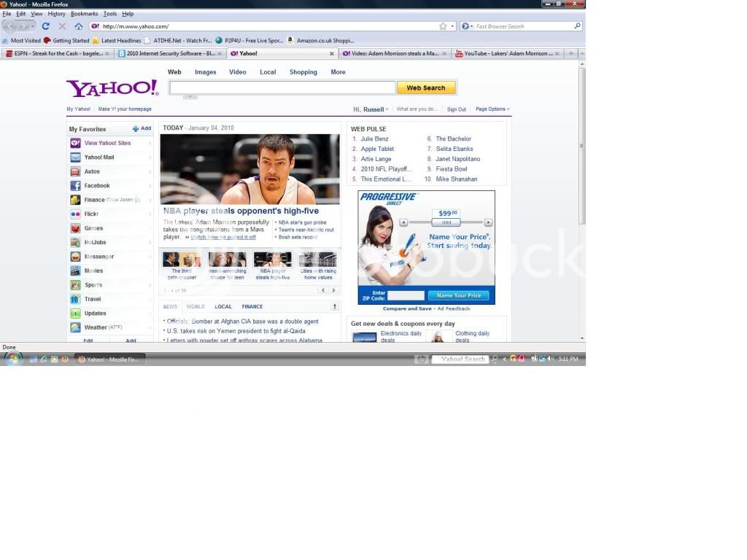Viewport: 747px width, 560px height.
Task: Click the Sports icon in My Favorites
Action: (75, 285)
